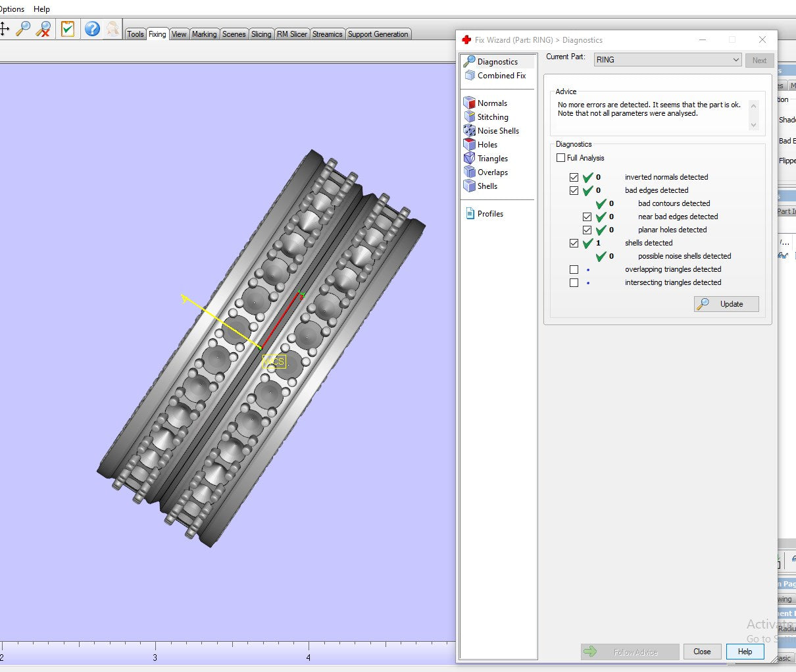Click the magnifier with red X icon
Viewport: 796px width, 672px height.
click(43, 28)
